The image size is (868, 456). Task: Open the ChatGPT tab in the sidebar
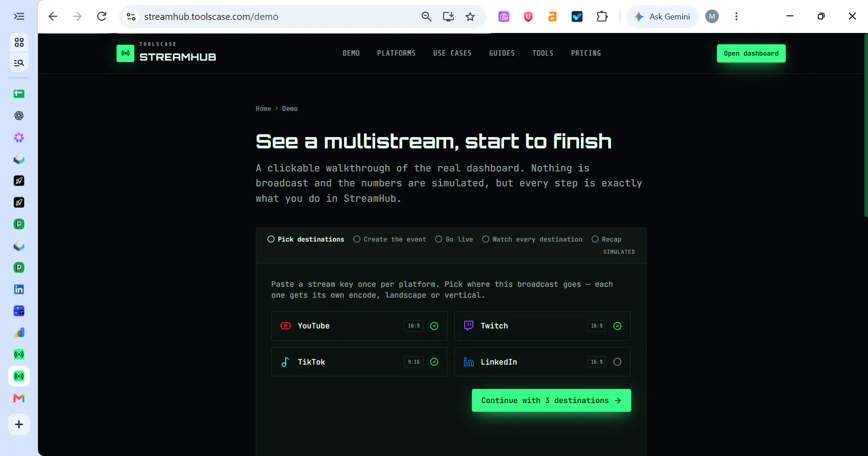19,116
